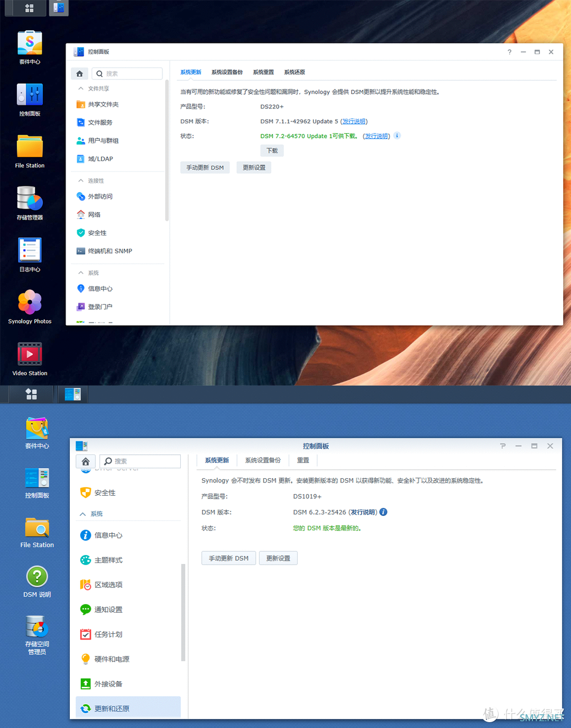571x728 pixels.
Task: Launch Video Station desktop icon
Action: coord(30,354)
